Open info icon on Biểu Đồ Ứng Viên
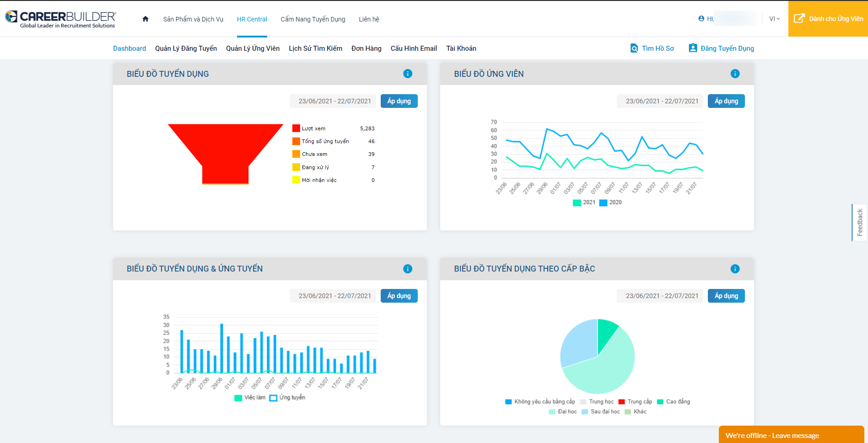Image resolution: width=868 pixels, height=443 pixels. point(735,74)
